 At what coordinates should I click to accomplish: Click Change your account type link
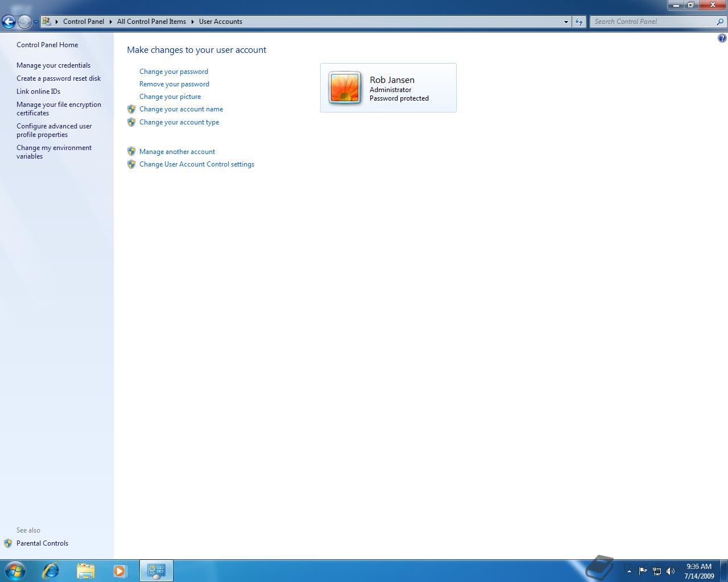tap(179, 122)
